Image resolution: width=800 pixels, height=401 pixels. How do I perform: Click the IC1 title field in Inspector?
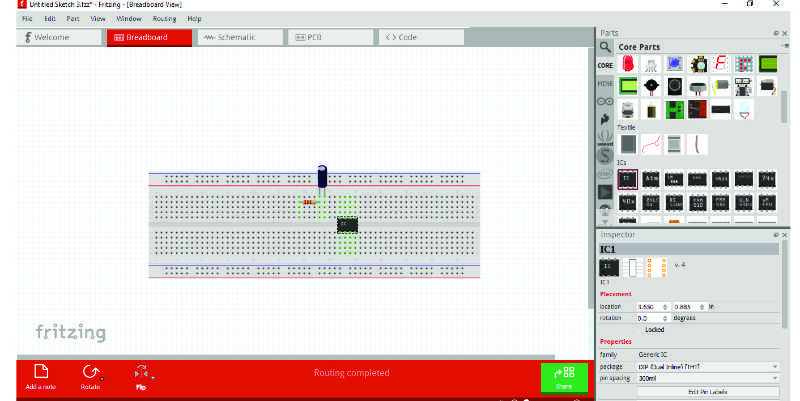[x=689, y=249]
